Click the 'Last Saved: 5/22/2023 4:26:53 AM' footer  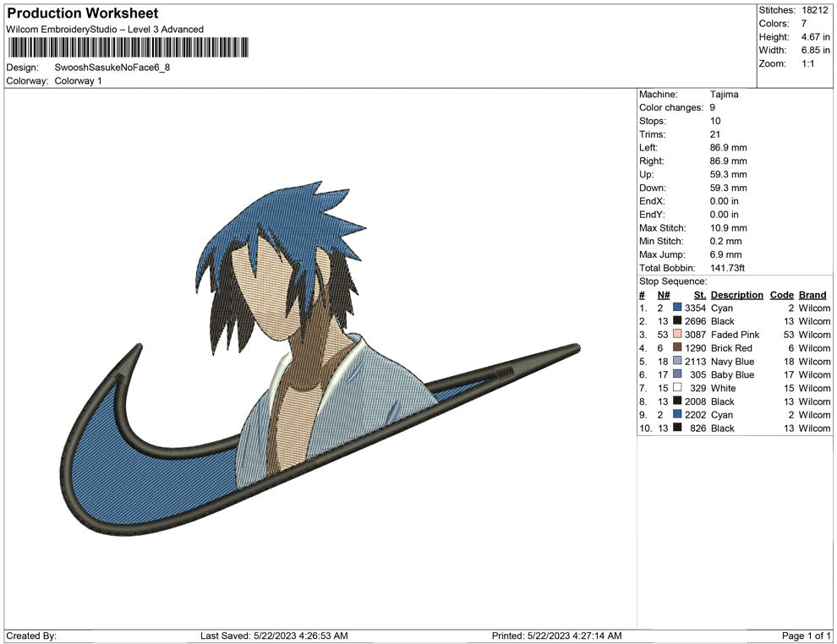[x=274, y=636]
